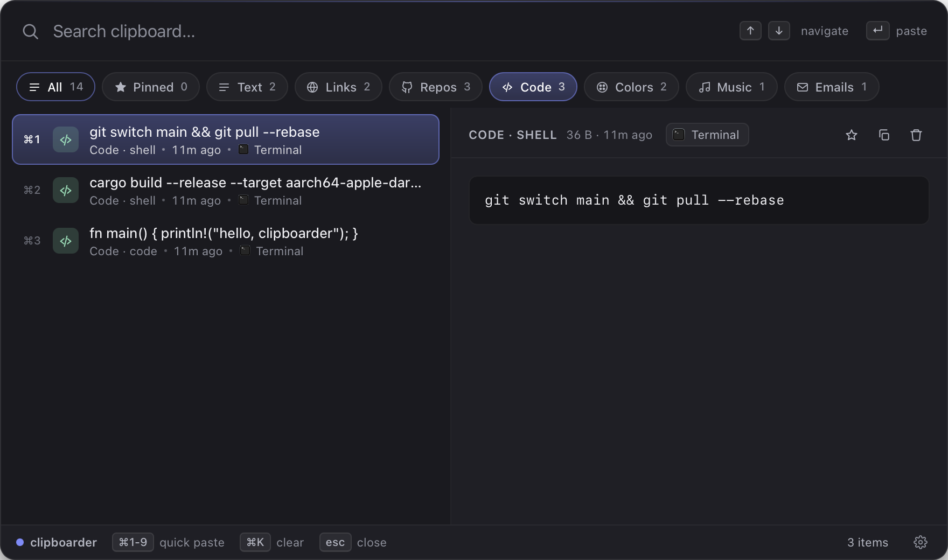Select the cargo build --release clipboard item
Screen dimensions: 948x560
click(226, 190)
